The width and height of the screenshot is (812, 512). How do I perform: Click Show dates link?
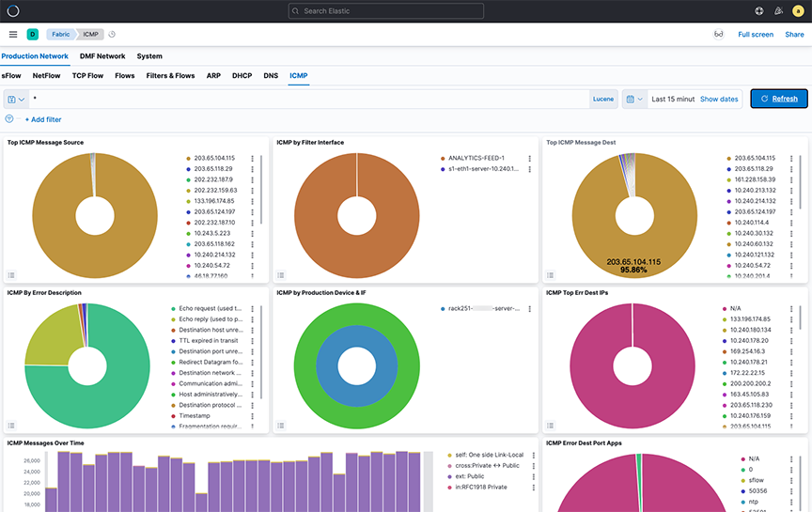[x=719, y=99]
